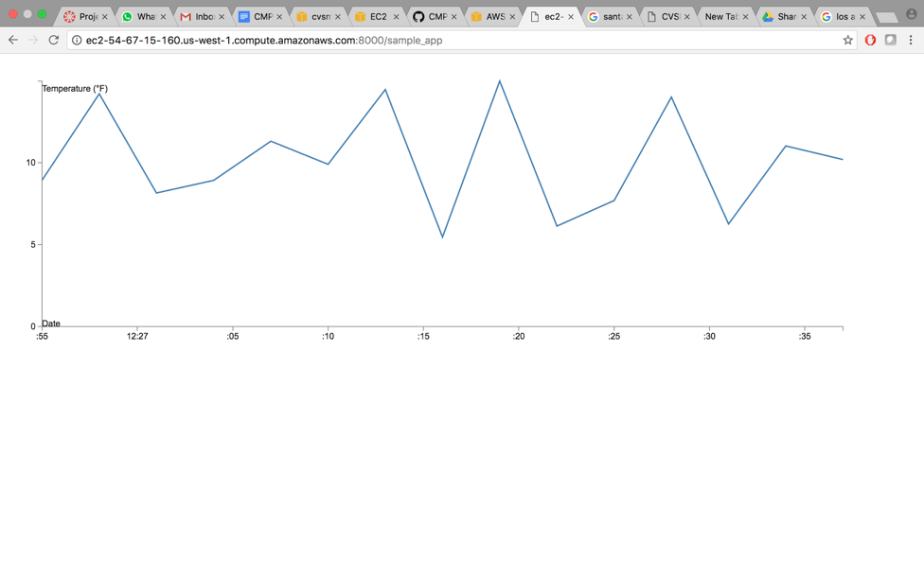The width and height of the screenshot is (924, 578).
Task: Click the :25 x-axis tick label
Action: point(614,336)
